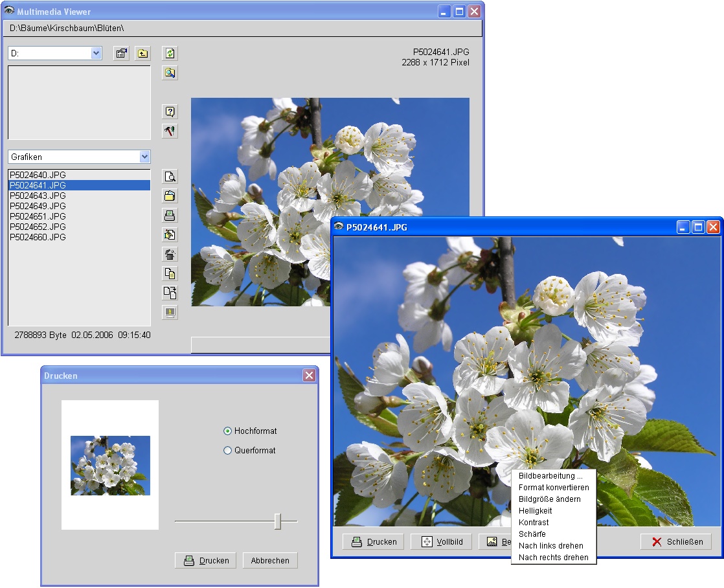Click the refresh icon with green arrows
Viewport: 724px width, 588px height.
[x=170, y=53]
